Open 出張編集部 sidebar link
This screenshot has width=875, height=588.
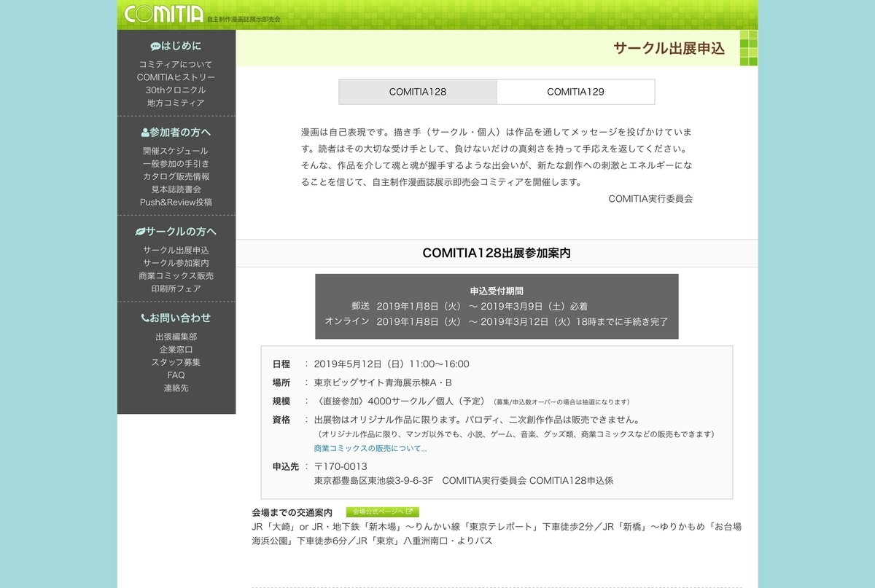pyautogui.click(x=176, y=337)
